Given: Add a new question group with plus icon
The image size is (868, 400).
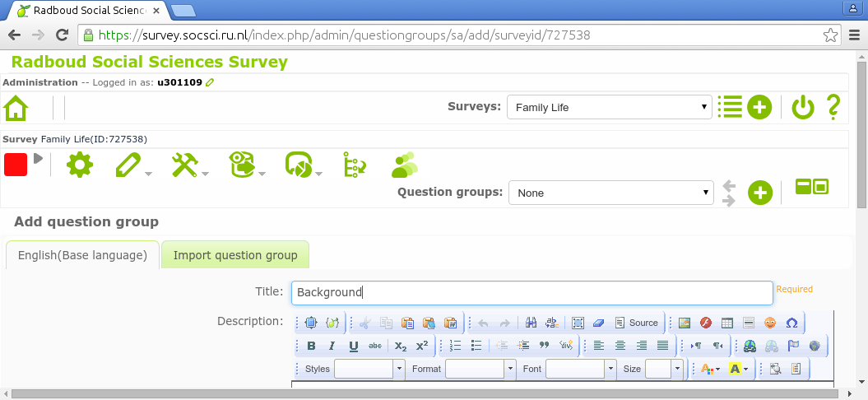Looking at the screenshot, I should pos(759,193).
